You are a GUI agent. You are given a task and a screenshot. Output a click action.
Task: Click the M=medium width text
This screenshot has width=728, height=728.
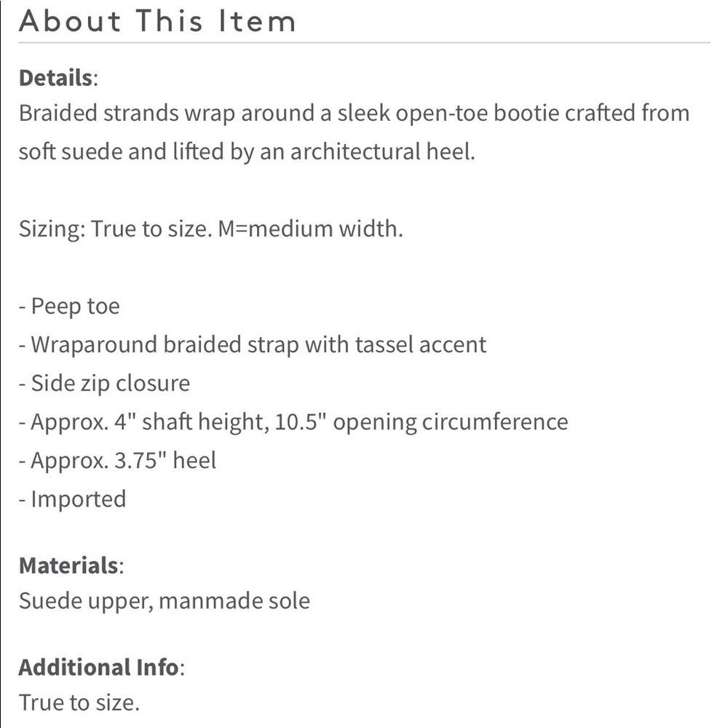310,229
